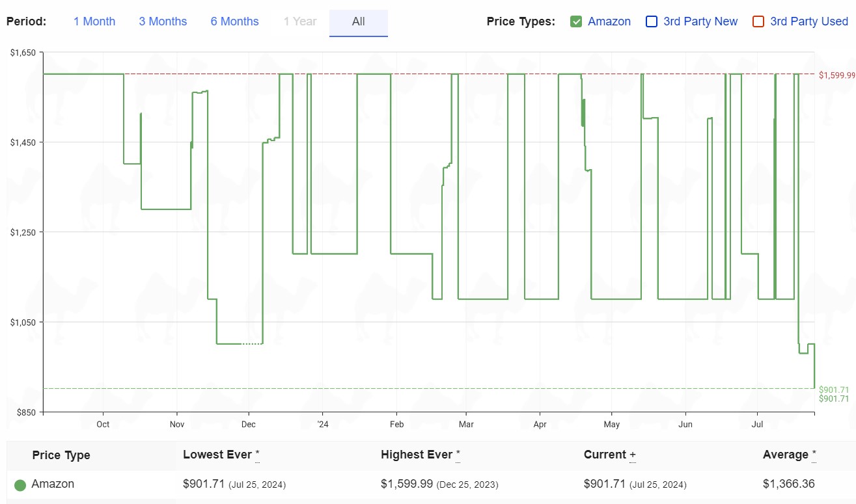Select the 6 Months period tab

[x=234, y=21]
